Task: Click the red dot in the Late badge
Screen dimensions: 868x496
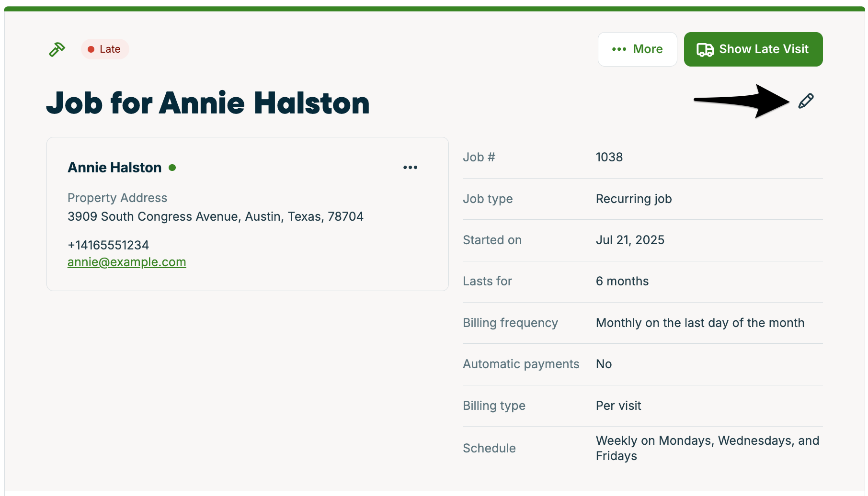Action: [x=91, y=49]
